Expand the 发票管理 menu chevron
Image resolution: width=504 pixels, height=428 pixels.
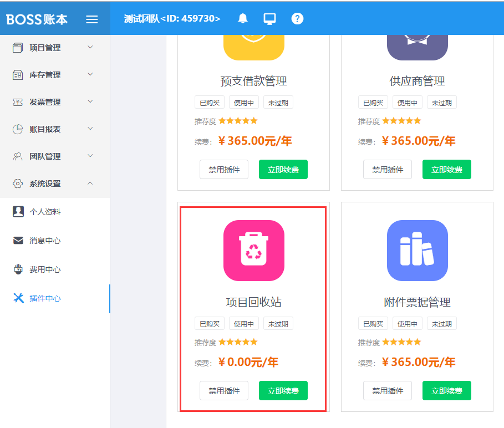90,101
